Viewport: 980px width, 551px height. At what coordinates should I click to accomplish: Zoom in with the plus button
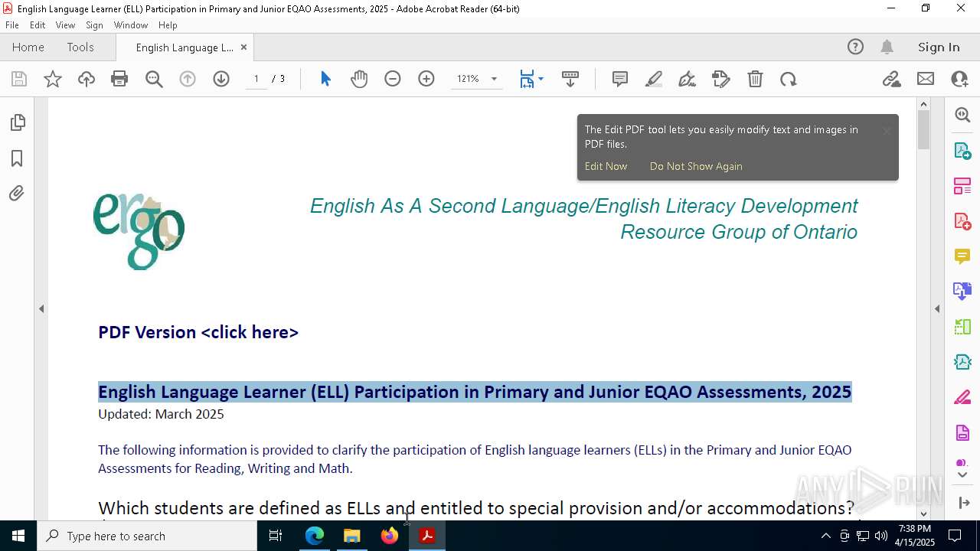426,79
